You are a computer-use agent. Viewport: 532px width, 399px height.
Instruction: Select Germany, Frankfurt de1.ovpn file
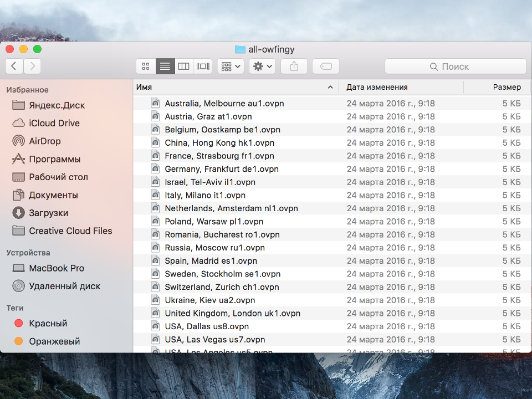(332, 169)
